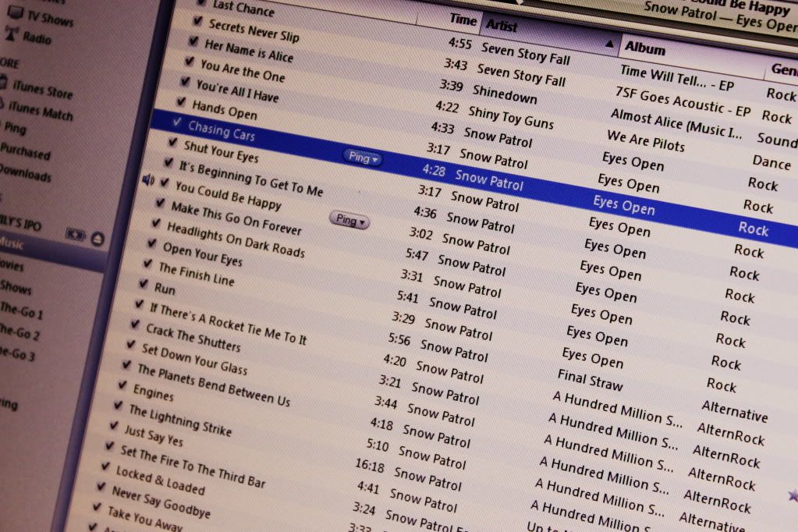Click the 'Dance' genre cell

click(x=771, y=162)
